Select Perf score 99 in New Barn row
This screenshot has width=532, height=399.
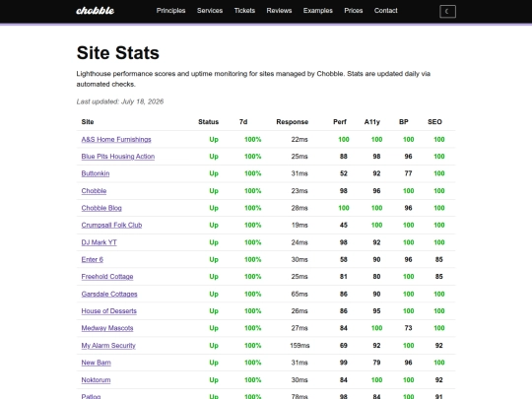(344, 363)
